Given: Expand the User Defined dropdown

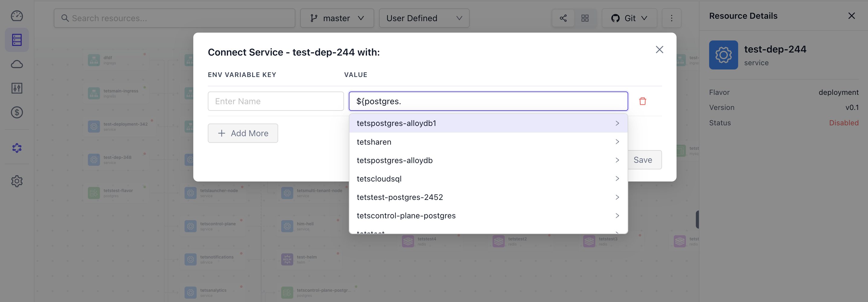Looking at the screenshot, I should [x=424, y=18].
